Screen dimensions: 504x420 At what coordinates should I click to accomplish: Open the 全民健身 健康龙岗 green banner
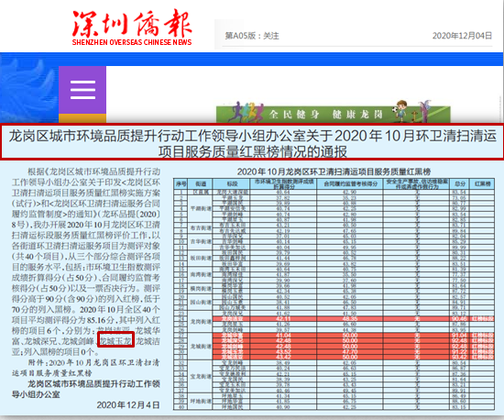coord(333,114)
